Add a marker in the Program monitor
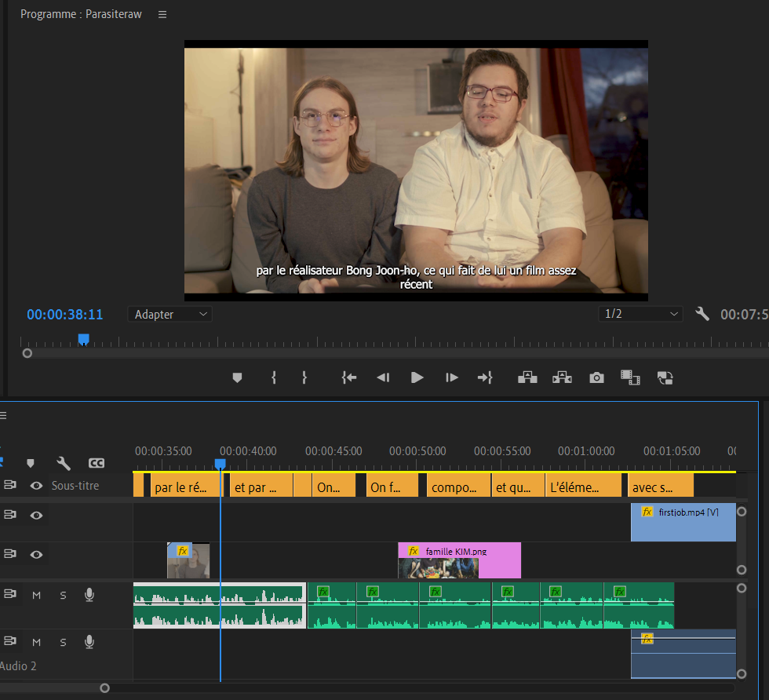 pyautogui.click(x=237, y=377)
